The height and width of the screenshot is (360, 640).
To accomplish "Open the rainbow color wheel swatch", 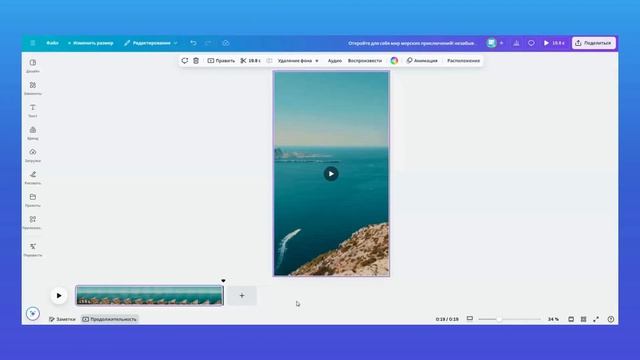I will tap(394, 60).
